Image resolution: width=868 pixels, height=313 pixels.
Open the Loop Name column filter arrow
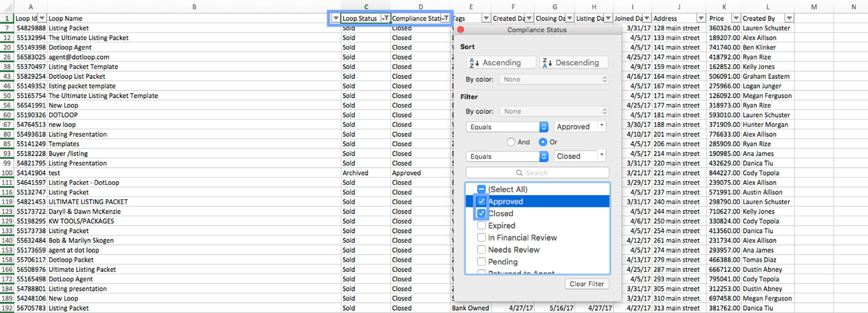(335, 19)
